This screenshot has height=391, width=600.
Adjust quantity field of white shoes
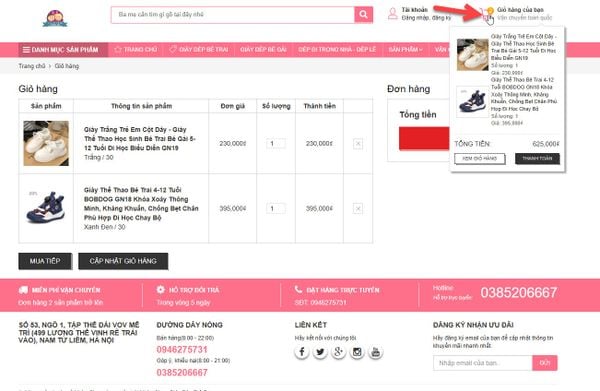pos(276,144)
